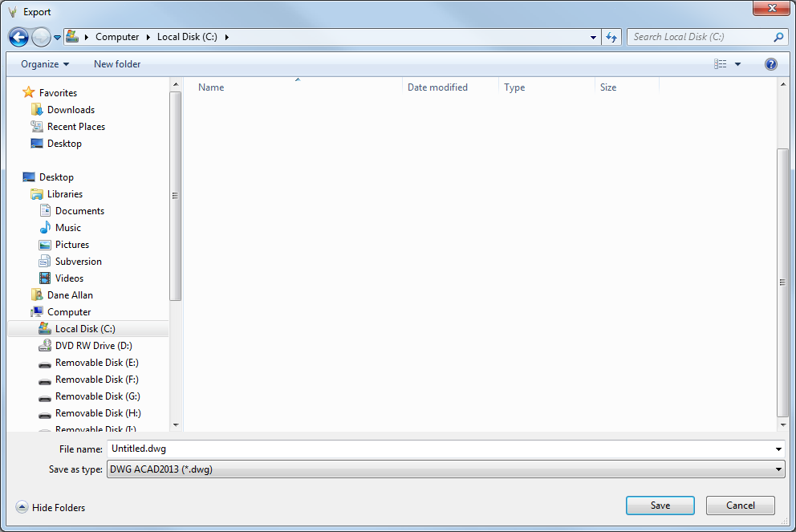
Task: Click the File name input field
Action: click(440, 449)
